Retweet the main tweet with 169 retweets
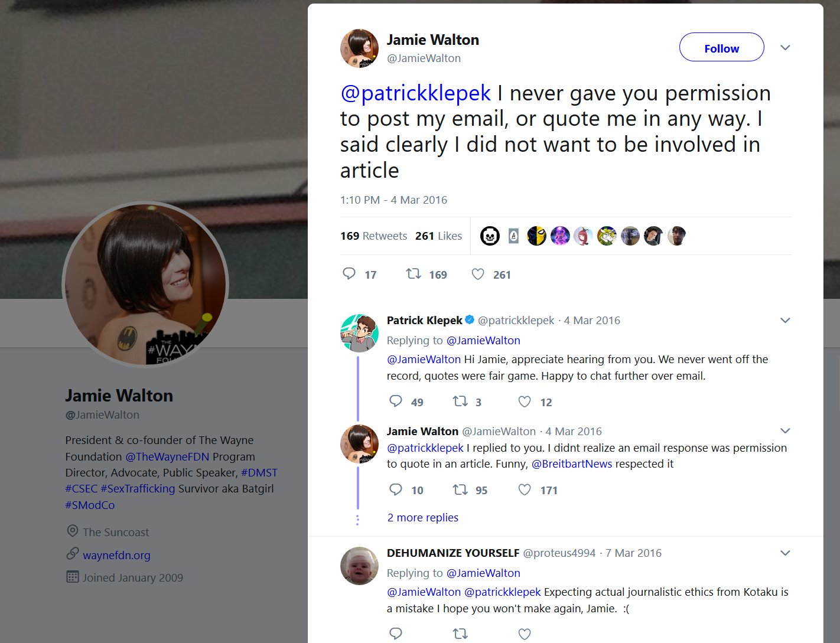 click(414, 274)
